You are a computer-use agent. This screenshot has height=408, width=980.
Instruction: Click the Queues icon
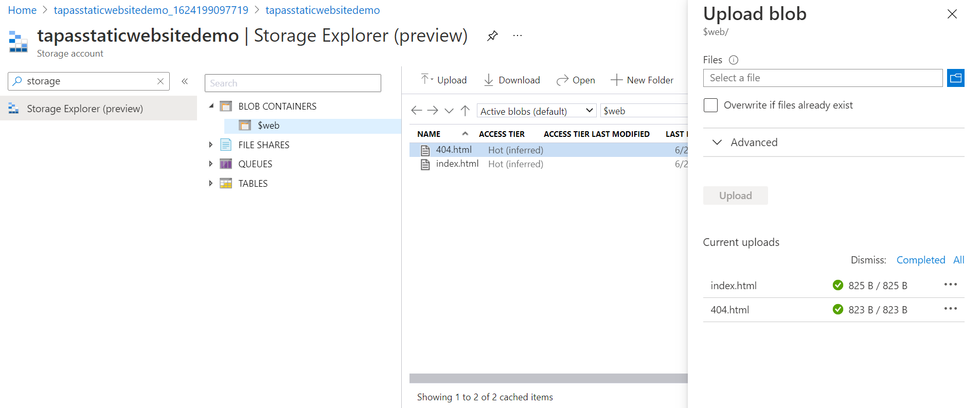226,164
